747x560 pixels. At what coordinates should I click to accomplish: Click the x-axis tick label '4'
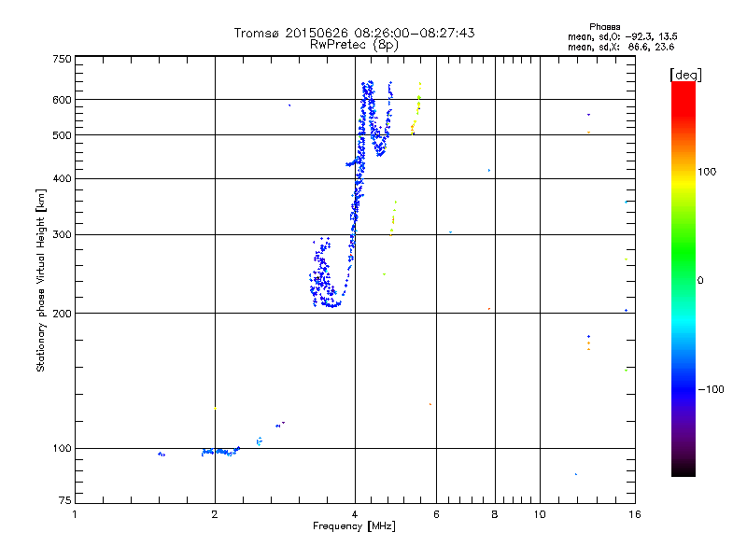(x=355, y=514)
